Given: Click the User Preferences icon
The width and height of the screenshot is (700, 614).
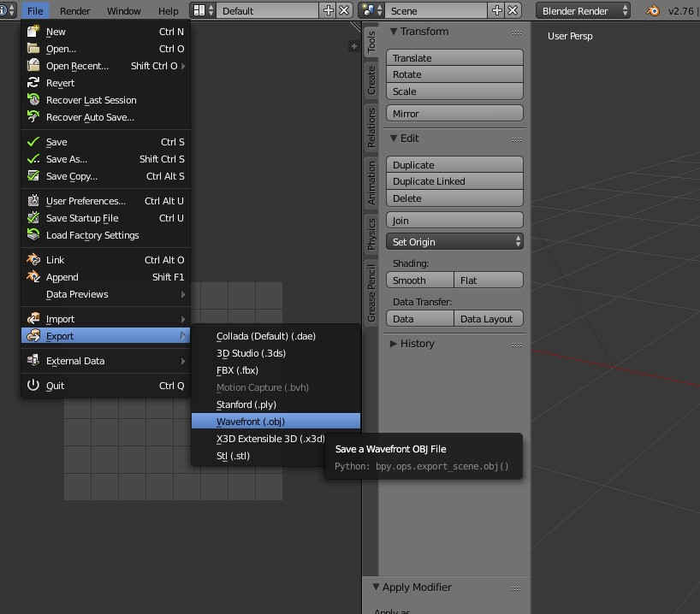Looking at the screenshot, I should [33, 201].
